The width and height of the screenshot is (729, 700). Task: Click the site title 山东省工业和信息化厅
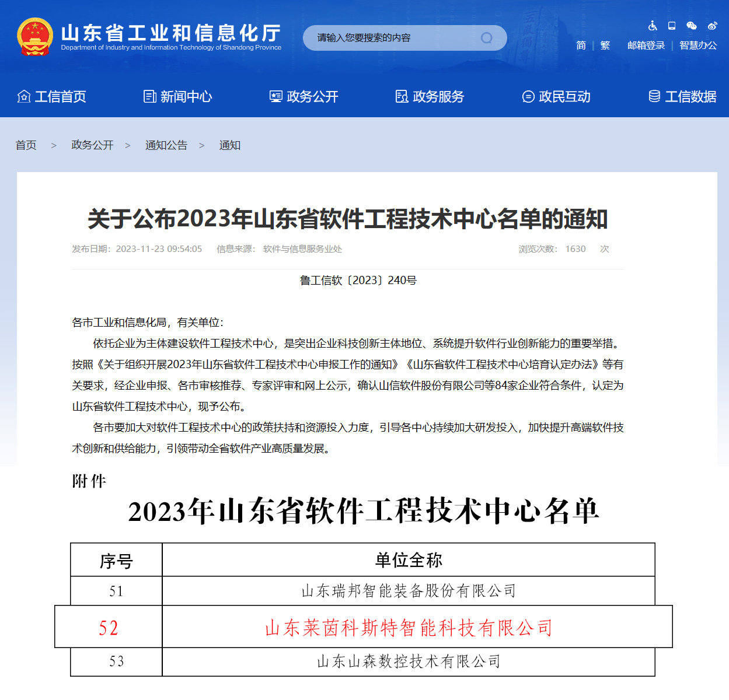pos(171,33)
